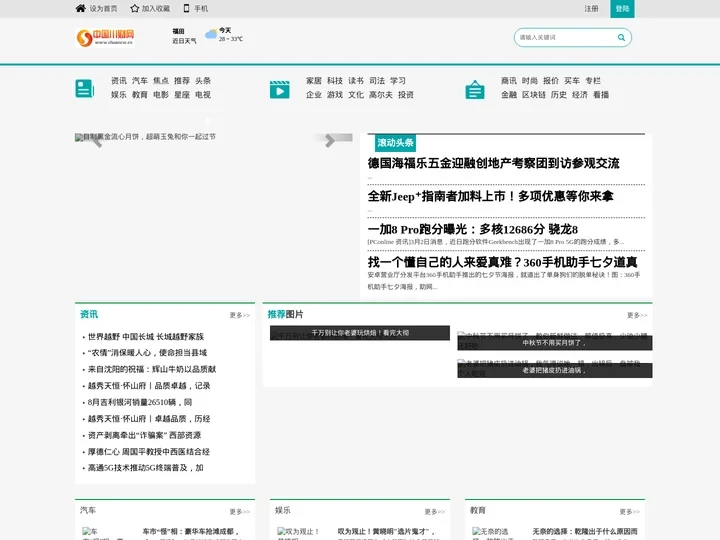720x540 pixels.
Task: Click the search magnifier icon
Action: (x=621, y=38)
